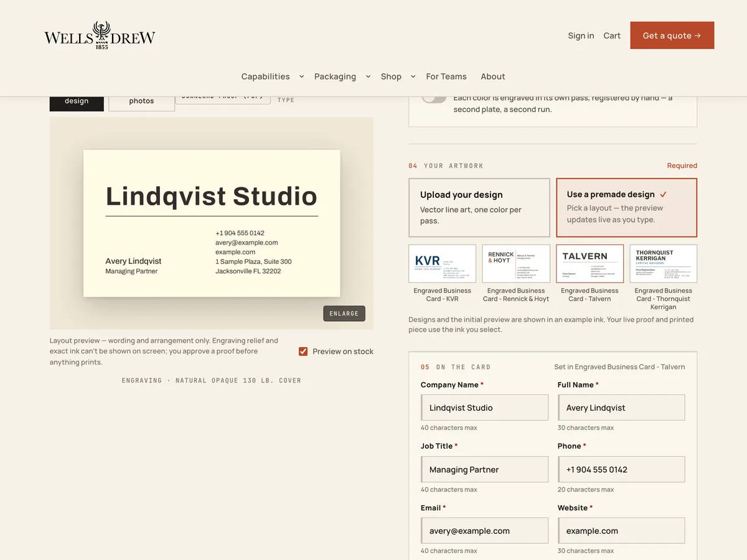
Task: Choose Upload your design option
Action: [x=479, y=208]
